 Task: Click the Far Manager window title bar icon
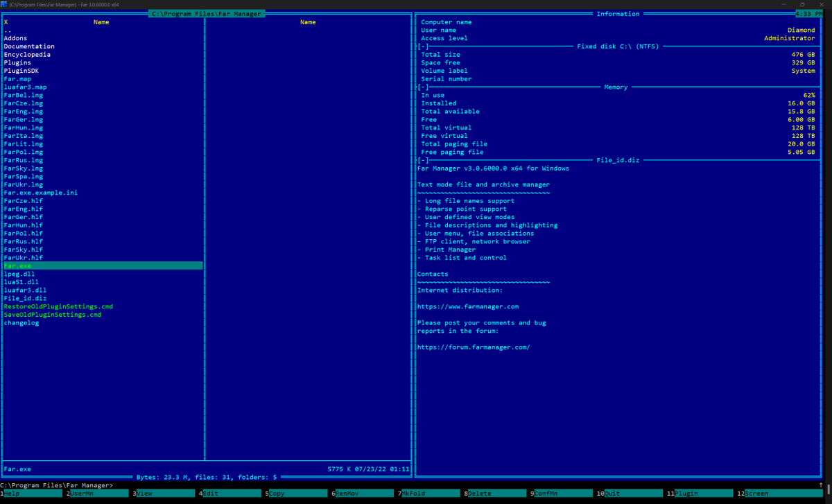tap(4, 4)
